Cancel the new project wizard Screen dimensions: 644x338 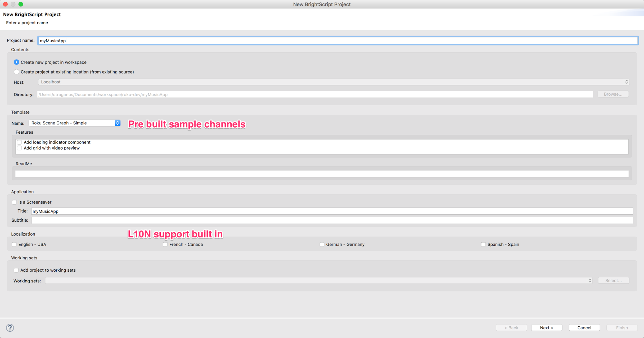pyautogui.click(x=584, y=327)
